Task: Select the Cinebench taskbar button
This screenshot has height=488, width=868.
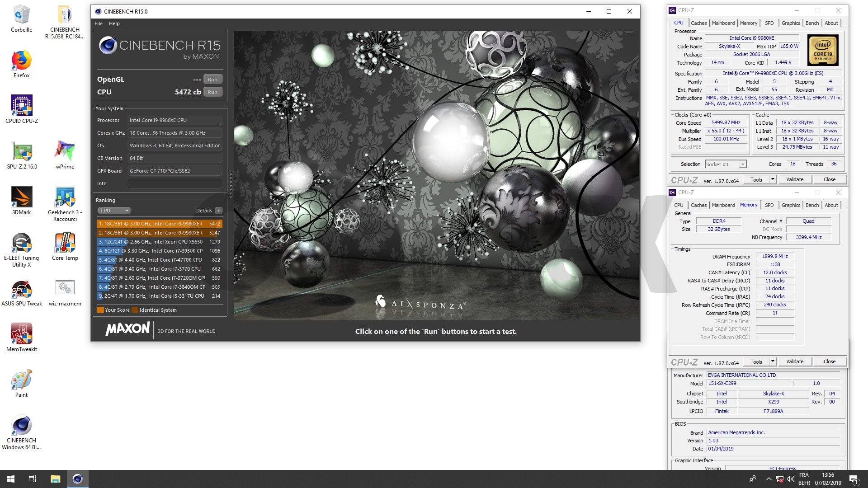Action: point(78,479)
